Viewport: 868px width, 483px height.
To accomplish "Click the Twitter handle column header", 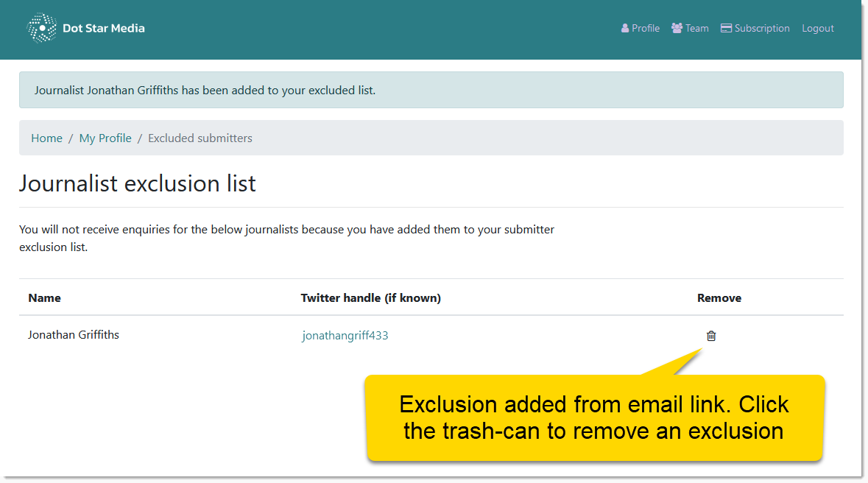I will point(370,298).
